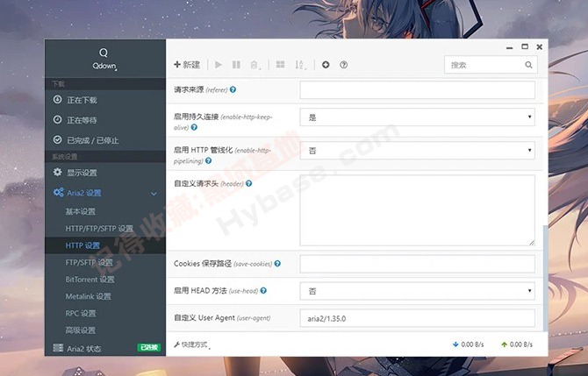
Task: Click the 新建 new task button
Action: coord(187,65)
